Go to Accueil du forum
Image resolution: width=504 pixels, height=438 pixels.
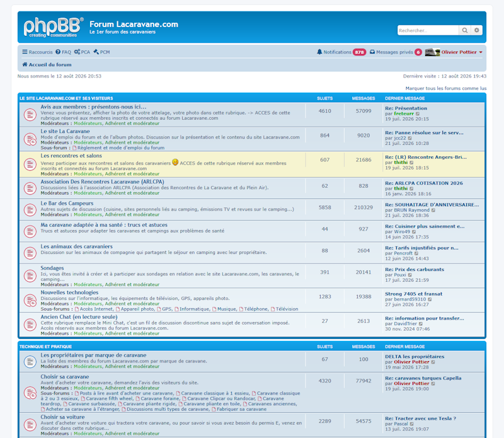pos(47,65)
